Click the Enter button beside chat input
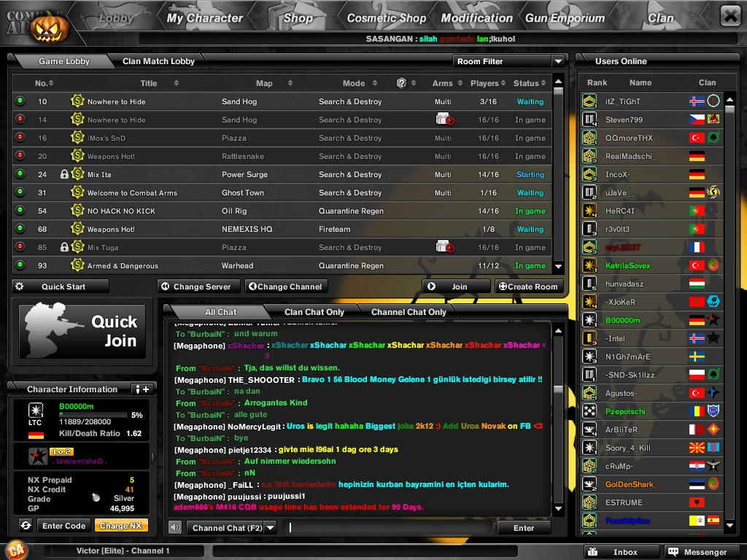Screen dimensions: 747x560 (x=524, y=528)
